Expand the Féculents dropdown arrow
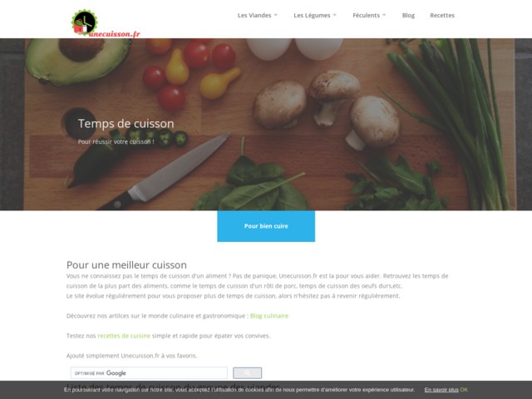532x399 pixels. coord(384,15)
